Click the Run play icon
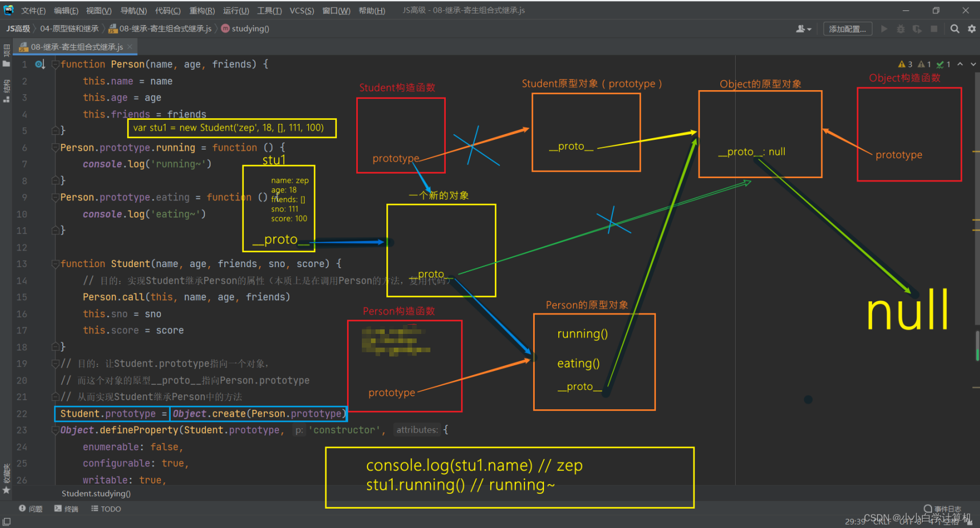The width and height of the screenshot is (980, 528). pos(884,29)
